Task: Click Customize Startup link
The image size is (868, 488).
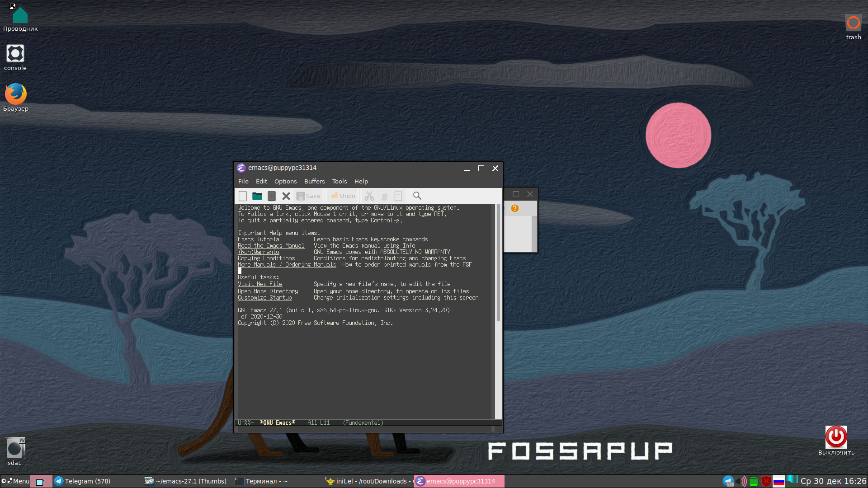Action: click(265, 298)
